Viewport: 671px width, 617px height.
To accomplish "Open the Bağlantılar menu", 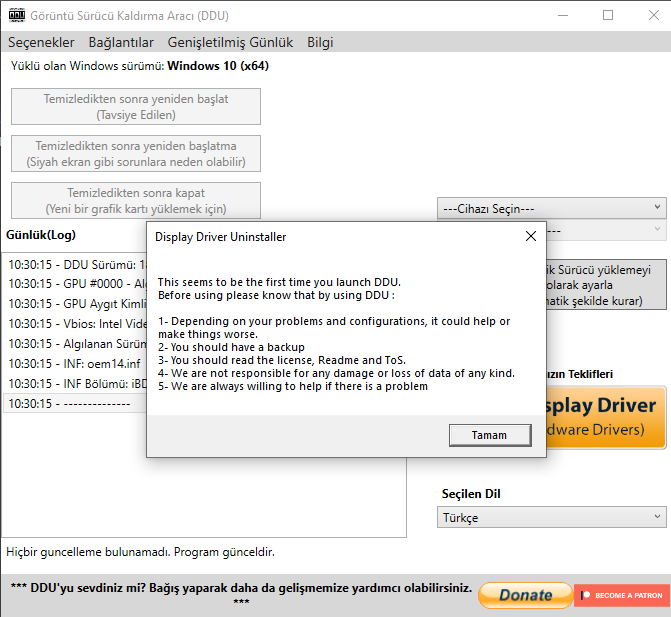I will click(x=121, y=42).
